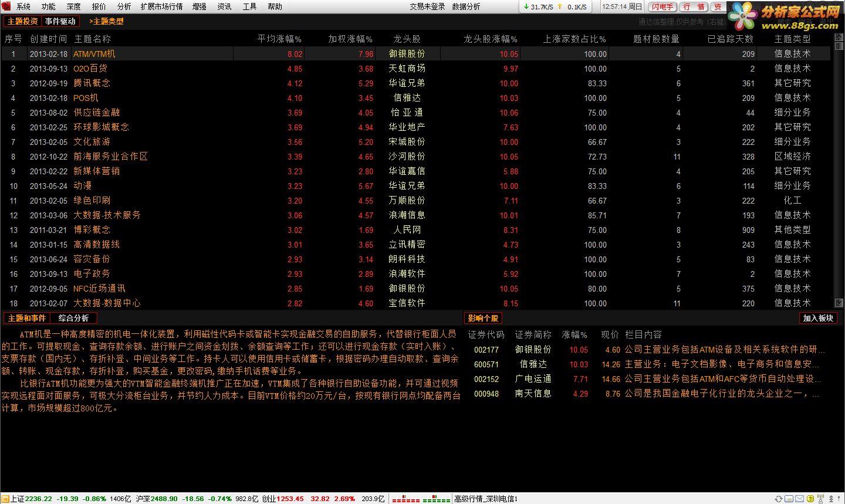Click 高级行情_深圳电信1 server label
Viewport: 845px width, 504px height.
(486, 499)
